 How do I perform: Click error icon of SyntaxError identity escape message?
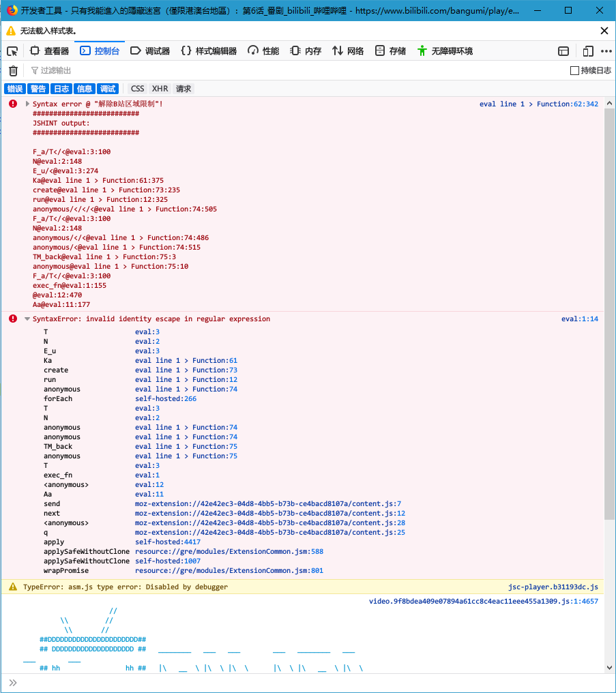pos(13,319)
